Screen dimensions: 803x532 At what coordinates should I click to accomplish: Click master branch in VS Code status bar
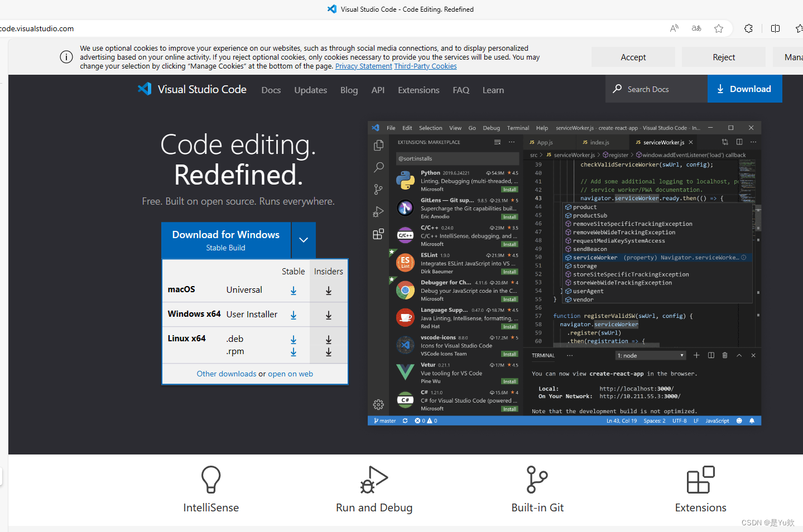[x=385, y=421]
